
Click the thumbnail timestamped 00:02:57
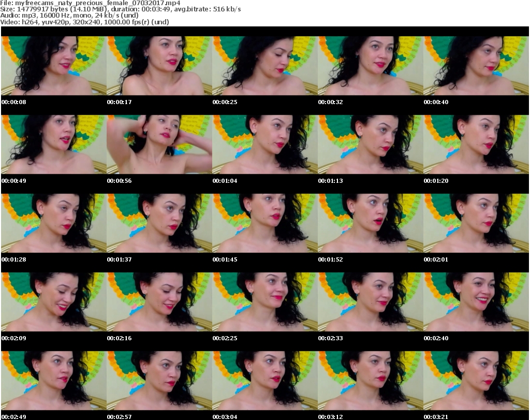pos(159,381)
